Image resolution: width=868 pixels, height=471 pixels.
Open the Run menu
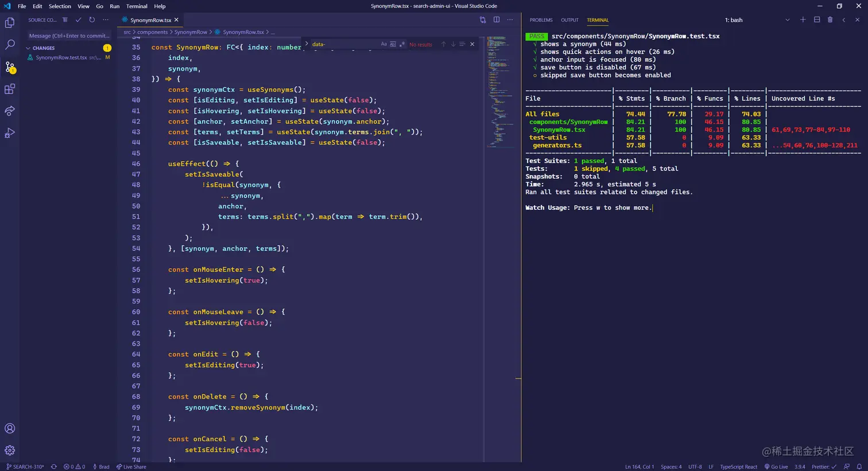pyautogui.click(x=115, y=6)
